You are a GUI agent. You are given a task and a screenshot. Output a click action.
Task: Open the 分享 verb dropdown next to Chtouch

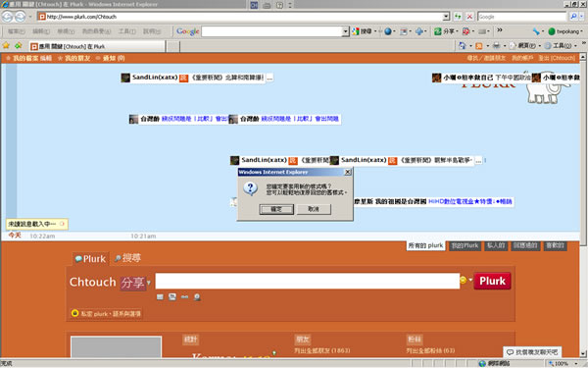(135, 283)
